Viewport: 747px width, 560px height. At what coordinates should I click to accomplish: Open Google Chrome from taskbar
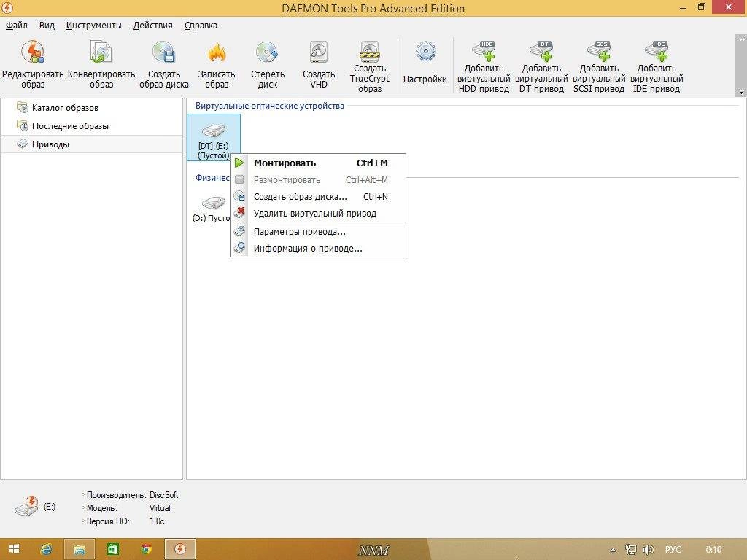point(147,549)
